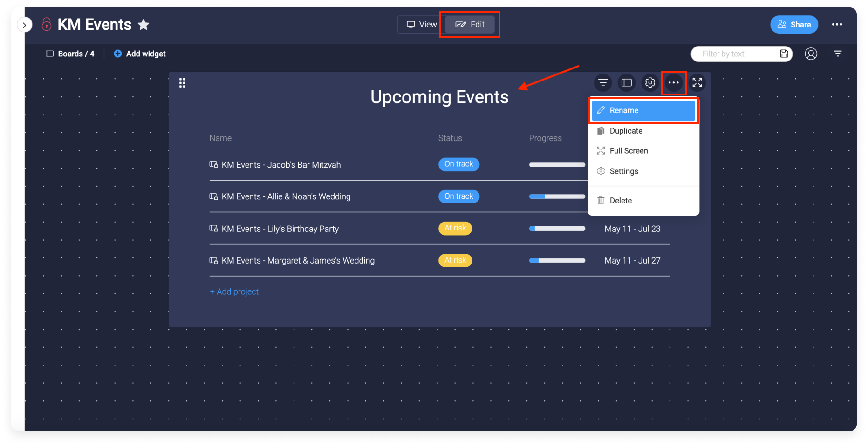Click the save filter icon in search box
This screenshot has width=868, height=446.
(x=784, y=54)
